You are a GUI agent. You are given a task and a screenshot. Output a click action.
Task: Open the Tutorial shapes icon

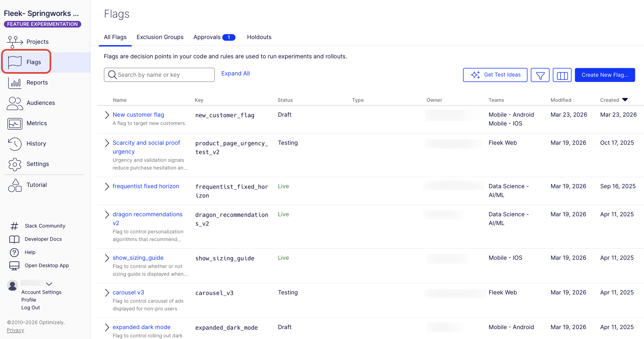click(15, 185)
